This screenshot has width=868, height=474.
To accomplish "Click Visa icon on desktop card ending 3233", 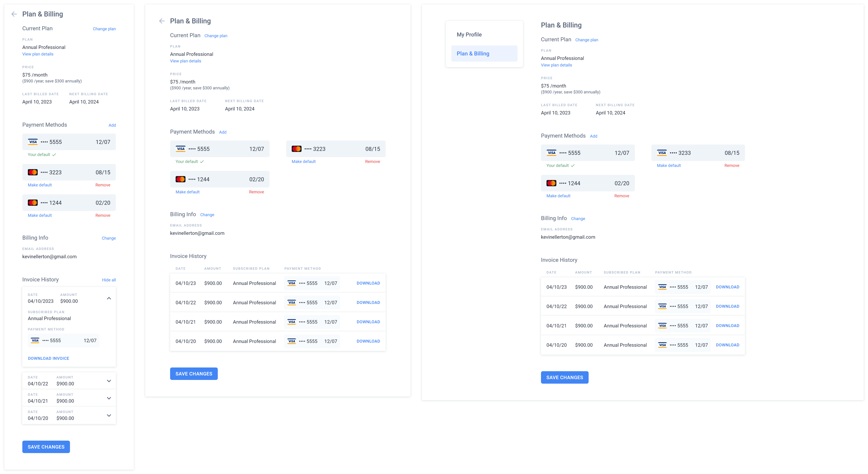I will click(x=662, y=153).
